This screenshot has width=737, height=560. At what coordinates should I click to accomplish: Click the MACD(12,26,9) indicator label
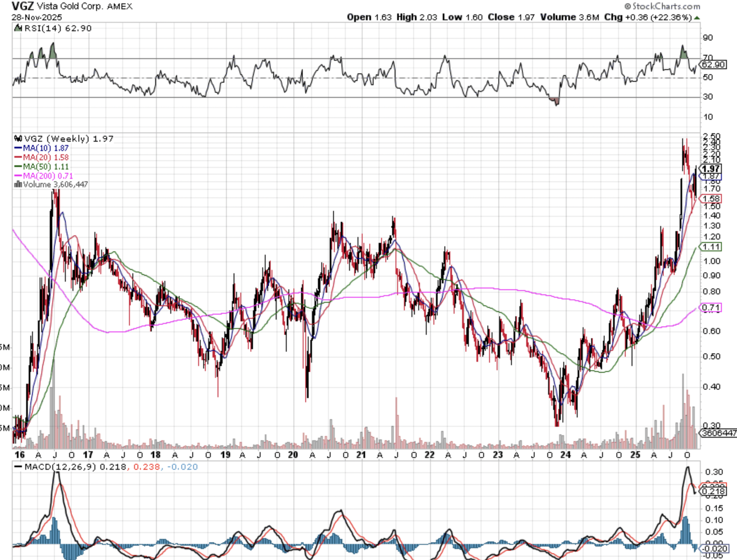[60, 467]
